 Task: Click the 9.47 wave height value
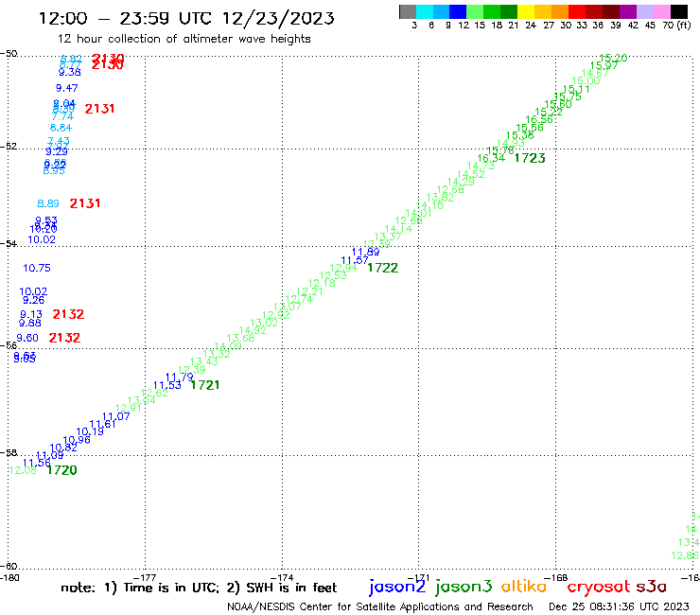(x=67, y=88)
